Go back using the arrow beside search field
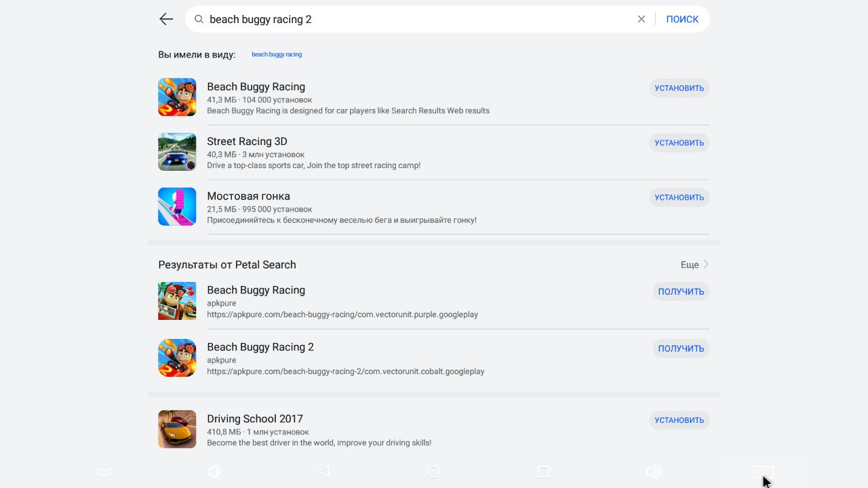Screen dimensions: 868x488 point(166,19)
